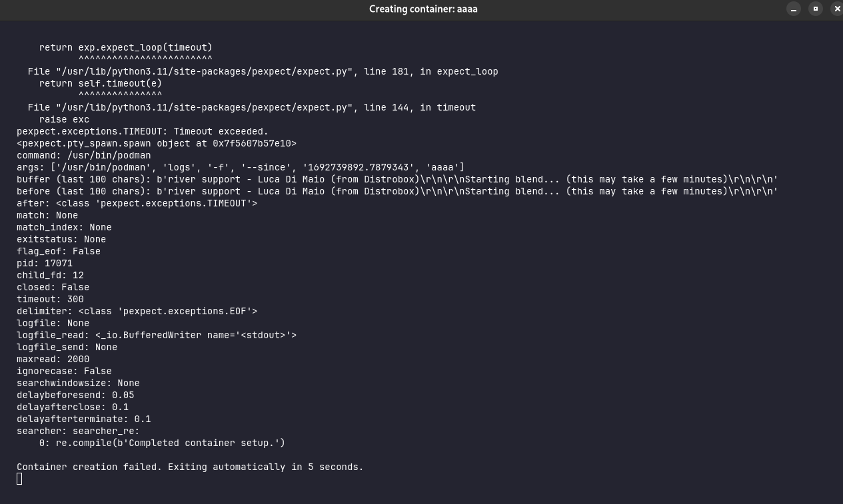Click the 'ignorecase: False' line
Screen dimensions: 843x504
(x=64, y=371)
